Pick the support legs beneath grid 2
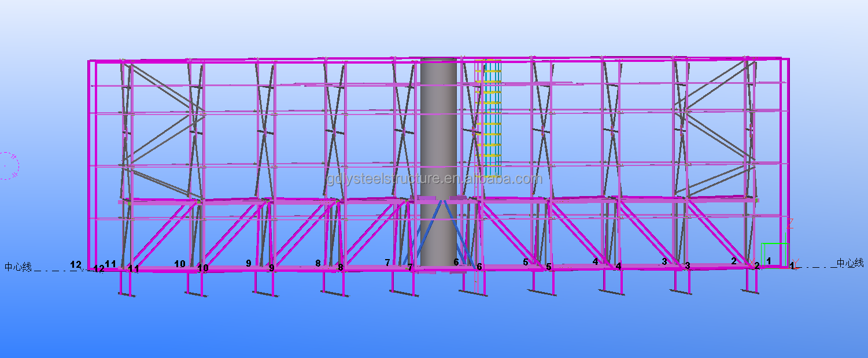The width and height of the screenshot is (868, 358). click(751, 282)
